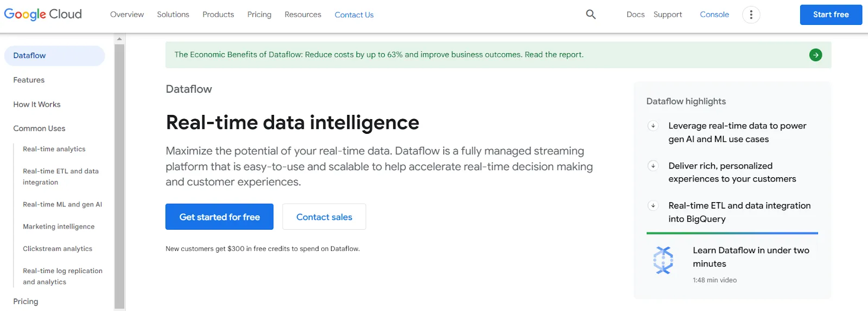This screenshot has width=868, height=311.
Task: Open the Support link
Action: tap(668, 15)
